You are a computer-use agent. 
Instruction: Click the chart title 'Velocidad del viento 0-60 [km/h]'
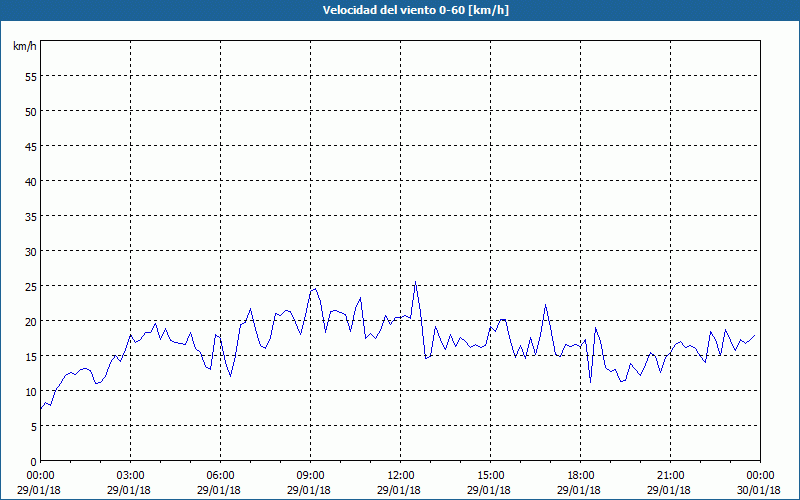point(416,10)
